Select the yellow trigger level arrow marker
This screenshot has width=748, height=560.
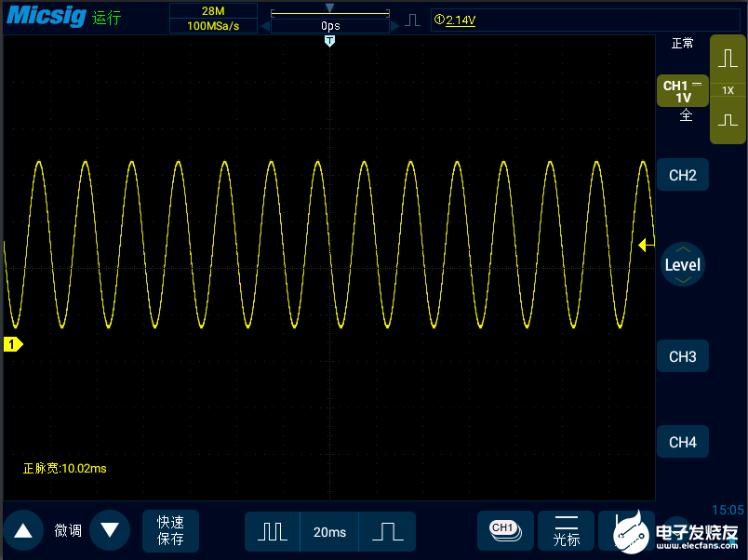point(646,246)
